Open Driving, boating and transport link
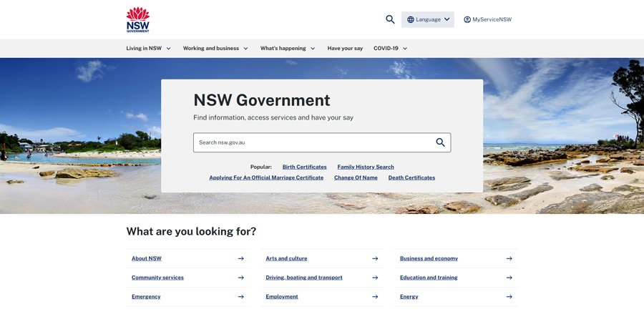644x312 pixels. tap(304, 278)
